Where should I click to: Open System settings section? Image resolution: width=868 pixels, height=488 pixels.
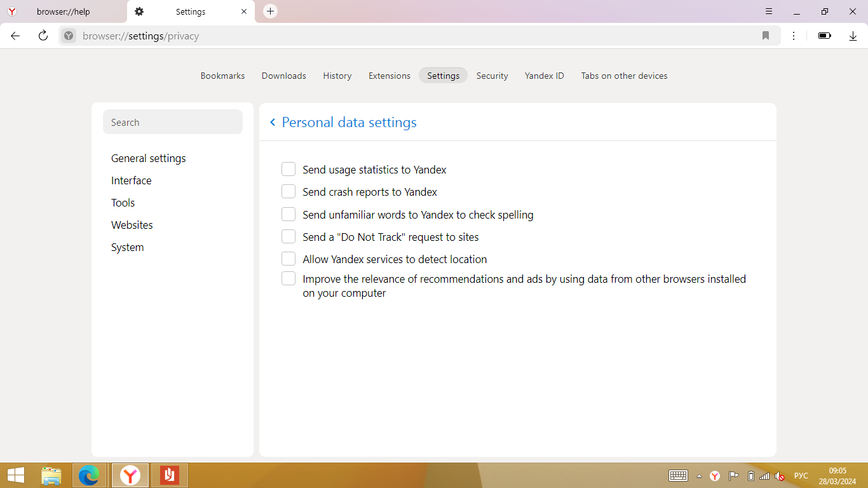128,247
